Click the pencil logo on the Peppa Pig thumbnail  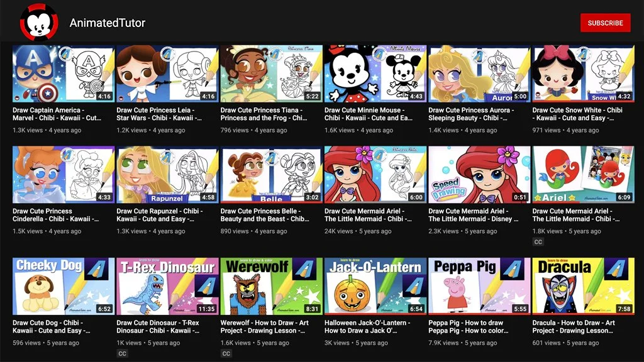[512, 269]
